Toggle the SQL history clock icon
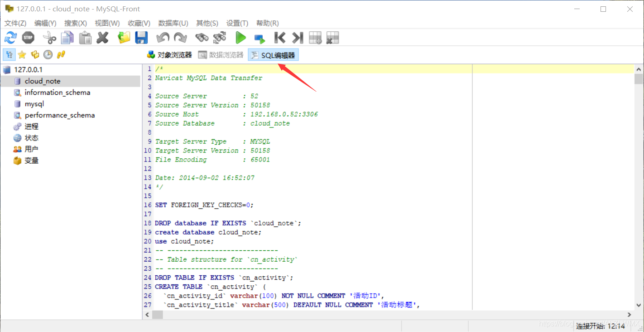Image resolution: width=644 pixels, height=332 pixels. point(48,55)
